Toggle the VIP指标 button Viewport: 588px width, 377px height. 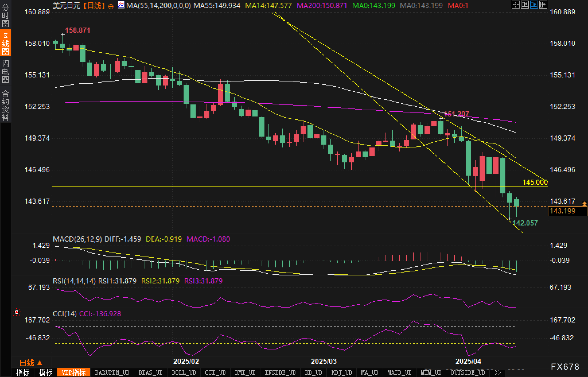pos(74,372)
